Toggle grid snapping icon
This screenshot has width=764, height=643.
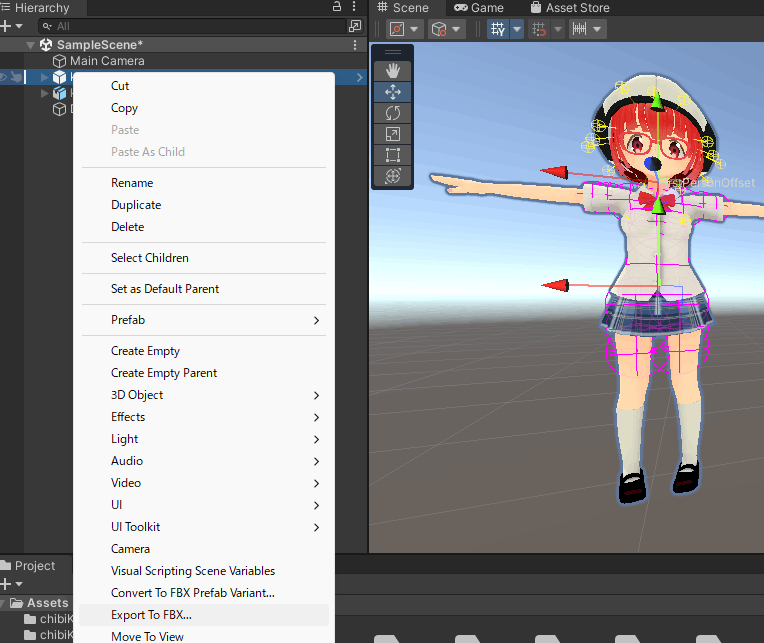pyautogui.click(x=497, y=29)
